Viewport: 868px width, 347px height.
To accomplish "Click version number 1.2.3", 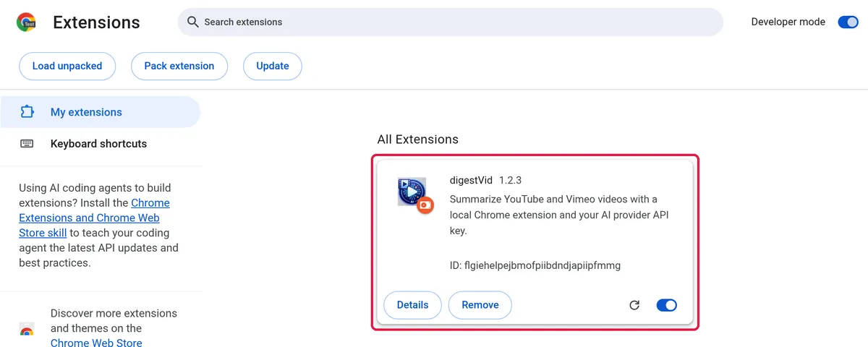I will (511, 179).
